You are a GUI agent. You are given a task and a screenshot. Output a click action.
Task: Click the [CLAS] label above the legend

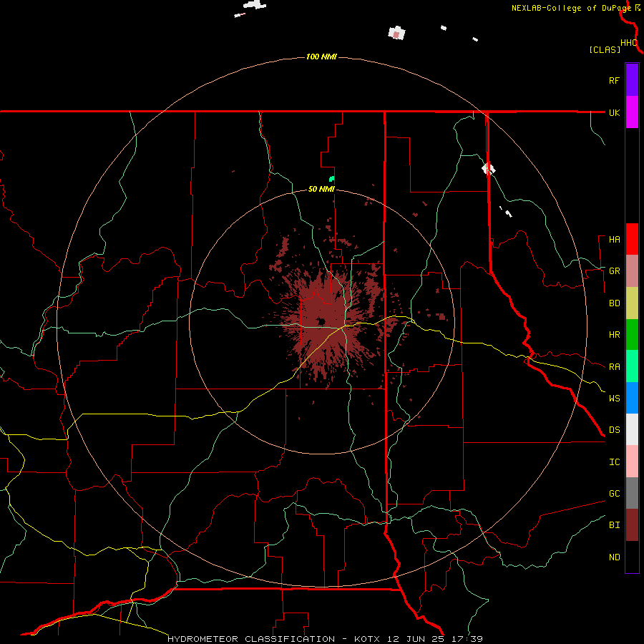tap(605, 49)
